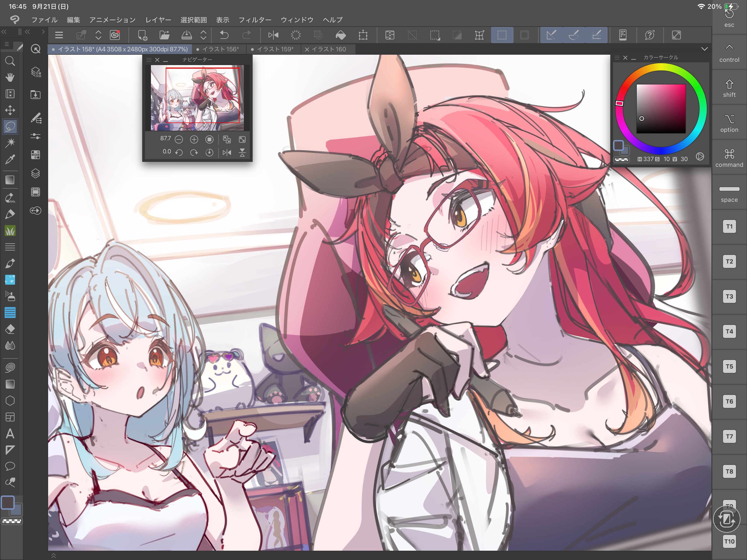Open the フィルター menu
This screenshot has height=560, width=747.
255,20
